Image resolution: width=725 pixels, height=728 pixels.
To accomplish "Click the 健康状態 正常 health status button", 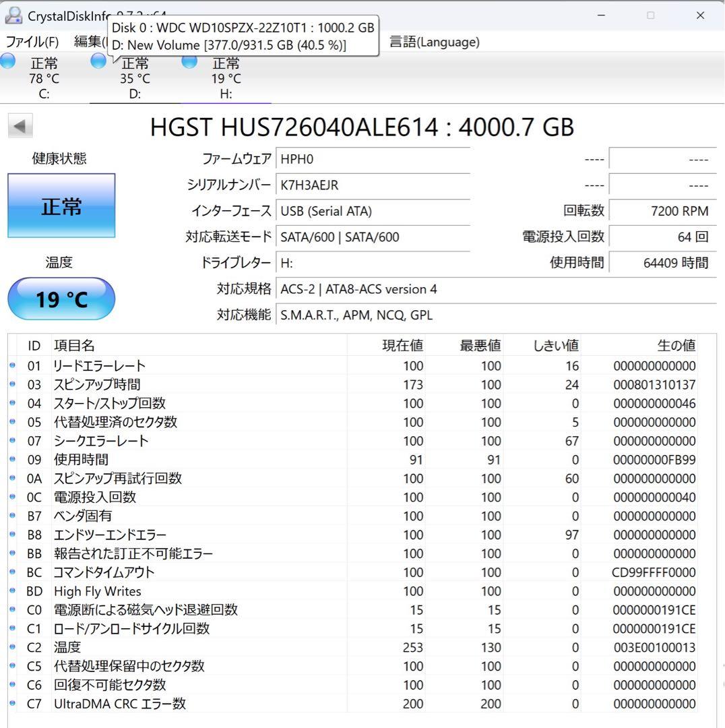I will click(x=61, y=206).
